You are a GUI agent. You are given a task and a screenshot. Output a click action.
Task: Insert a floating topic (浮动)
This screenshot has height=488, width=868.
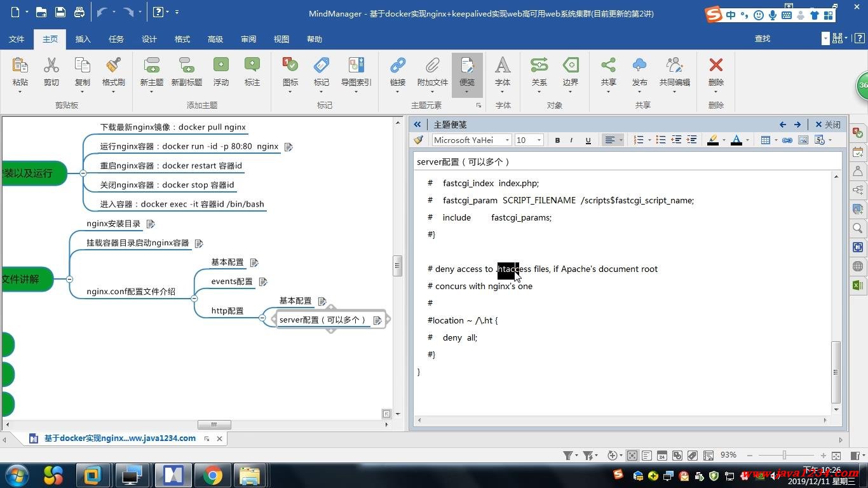pyautogui.click(x=220, y=65)
